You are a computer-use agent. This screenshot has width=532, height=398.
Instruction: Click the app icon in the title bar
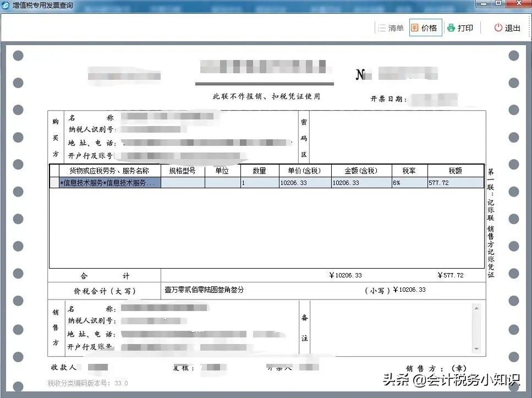6,6
